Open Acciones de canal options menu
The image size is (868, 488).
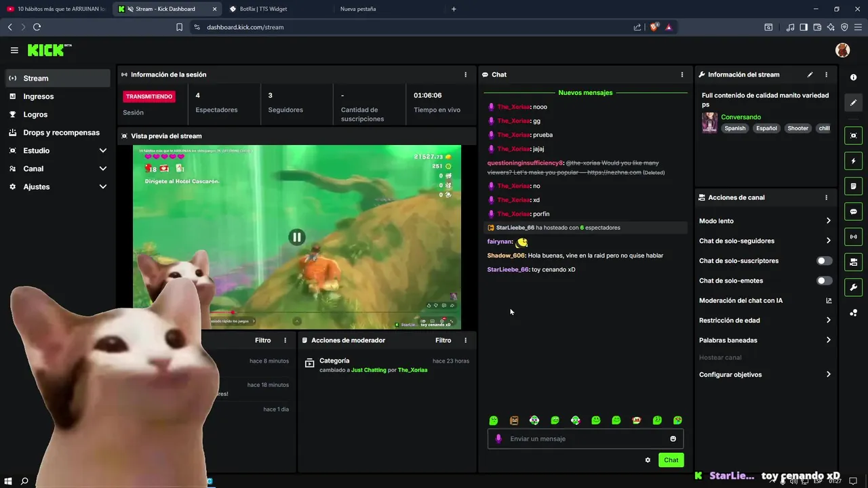coord(826,197)
